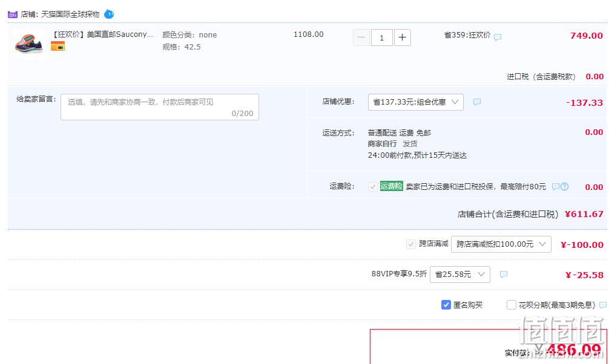Increase quantity with the plus button

click(403, 37)
